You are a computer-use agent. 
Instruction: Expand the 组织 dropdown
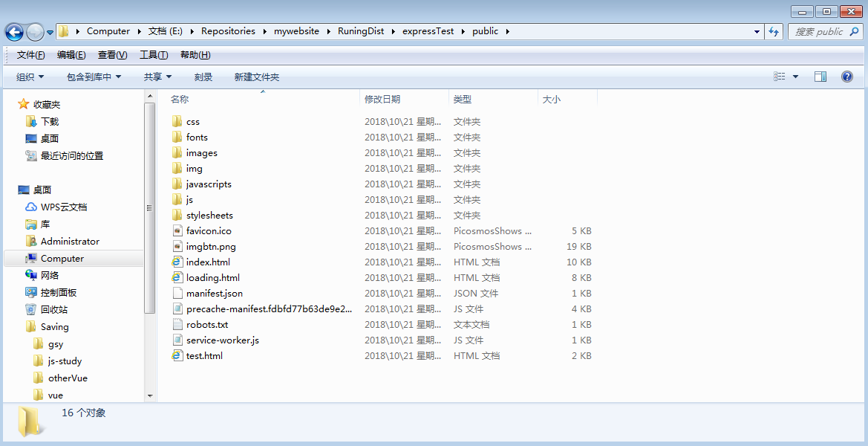coord(30,77)
